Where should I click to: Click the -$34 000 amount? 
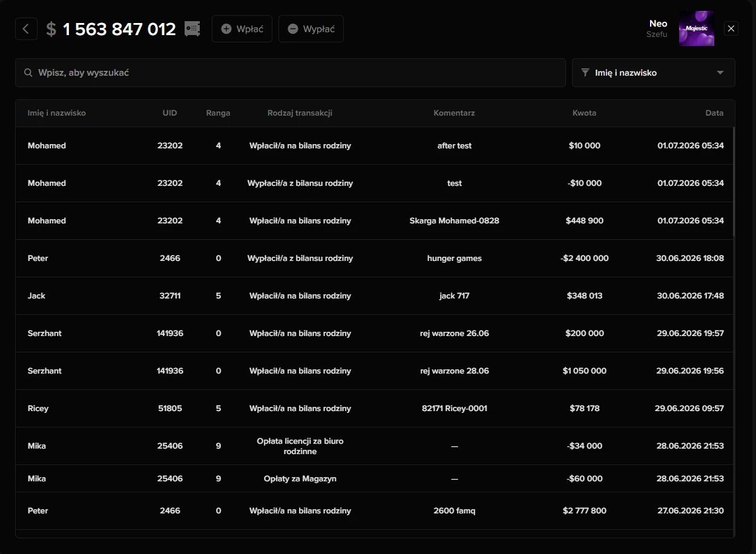585,446
